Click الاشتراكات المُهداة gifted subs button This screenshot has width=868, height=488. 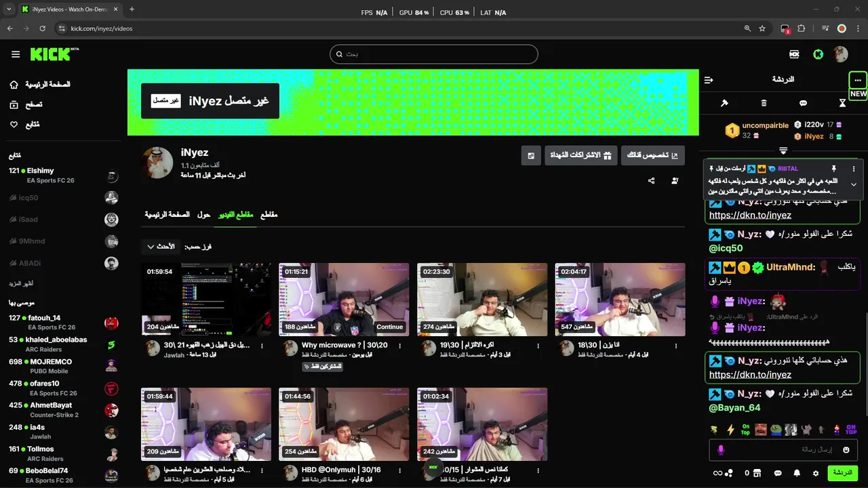[x=582, y=155]
